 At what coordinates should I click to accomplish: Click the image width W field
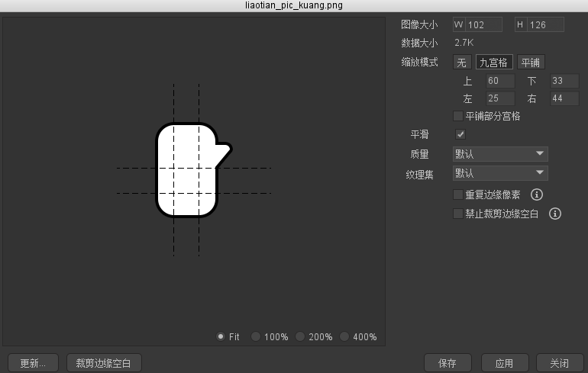click(483, 24)
